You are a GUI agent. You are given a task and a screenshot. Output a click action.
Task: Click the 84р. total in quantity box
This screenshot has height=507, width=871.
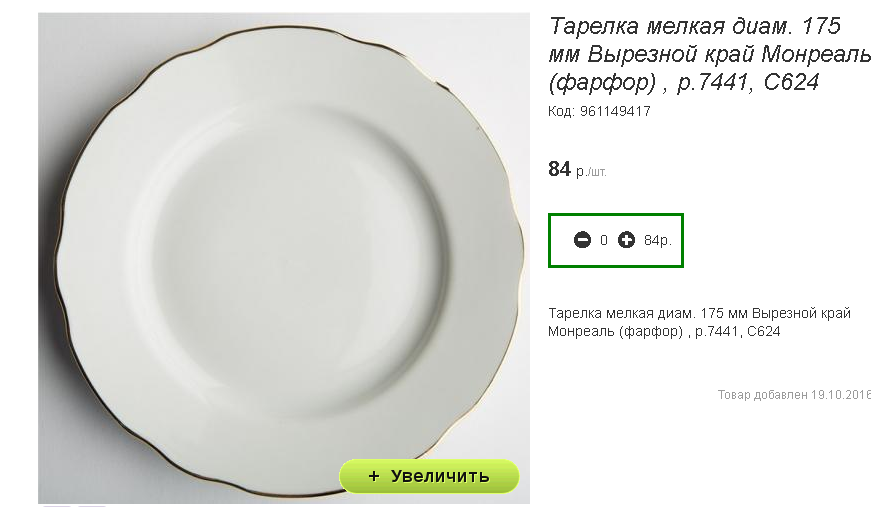[658, 240]
